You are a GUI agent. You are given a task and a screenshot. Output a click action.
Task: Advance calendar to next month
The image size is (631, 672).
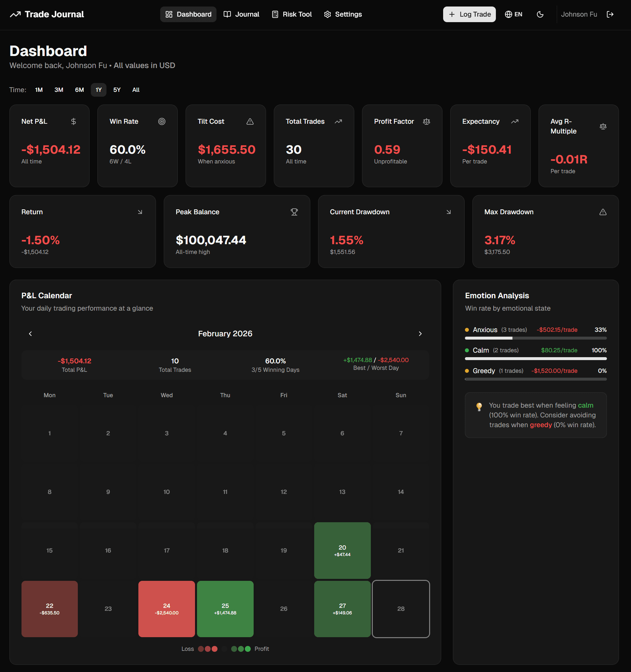point(420,334)
